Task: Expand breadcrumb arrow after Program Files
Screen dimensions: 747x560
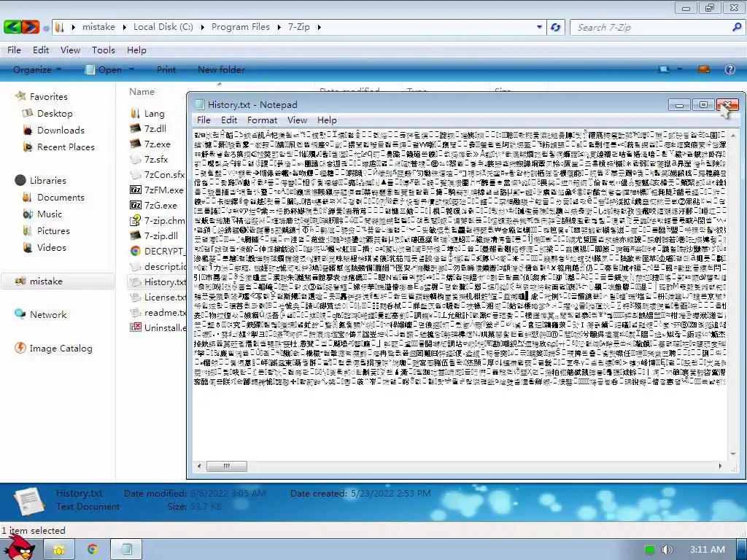Action: click(279, 27)
